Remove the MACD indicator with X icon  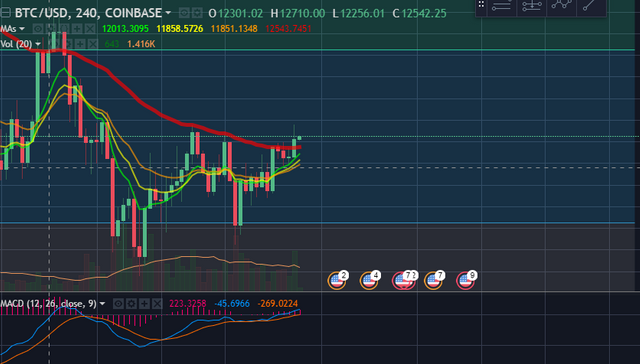click(158, 304)
